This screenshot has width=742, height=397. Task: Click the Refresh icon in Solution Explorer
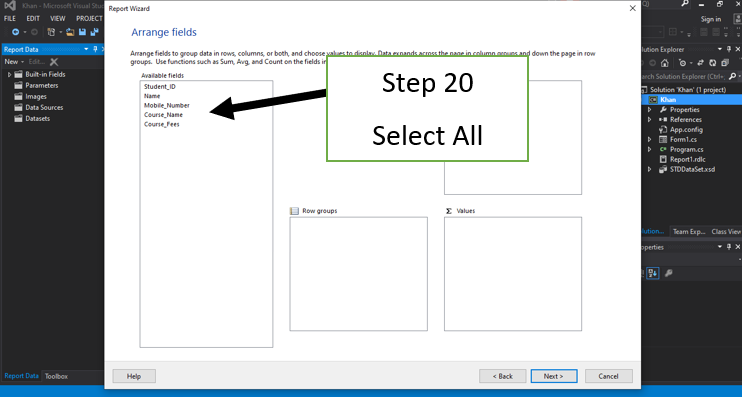coord(713,63)
